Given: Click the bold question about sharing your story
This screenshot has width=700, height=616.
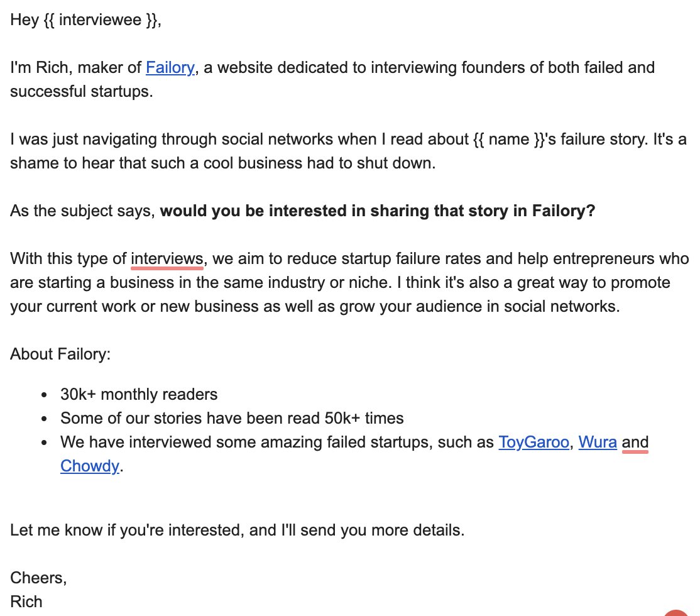Looking at the screenshot, I should (x=378, y=211).
